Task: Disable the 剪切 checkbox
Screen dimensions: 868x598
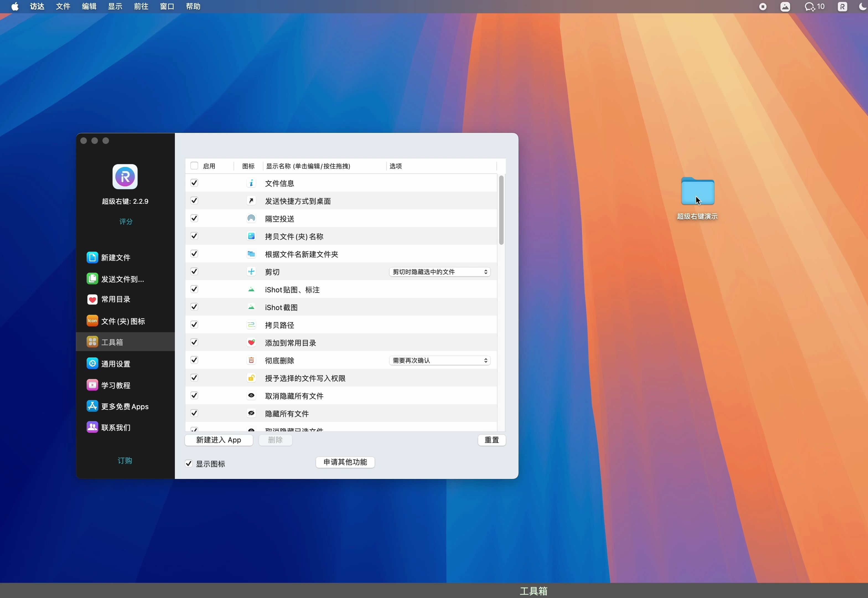Action: [x=194, y=271]
